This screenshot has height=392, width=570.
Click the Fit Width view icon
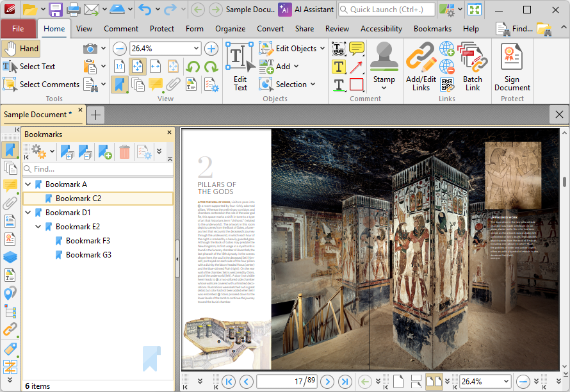pos(155,67)
